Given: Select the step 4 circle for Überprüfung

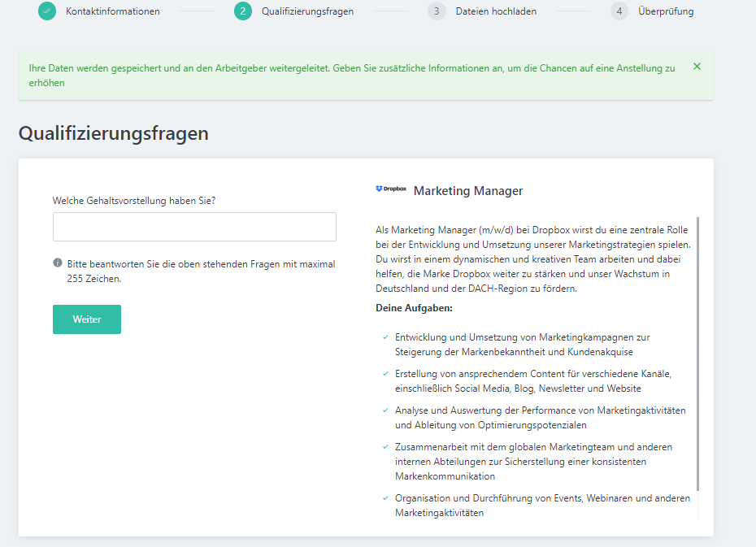Looking at the screenshot, I should click(x=619, y=11).
